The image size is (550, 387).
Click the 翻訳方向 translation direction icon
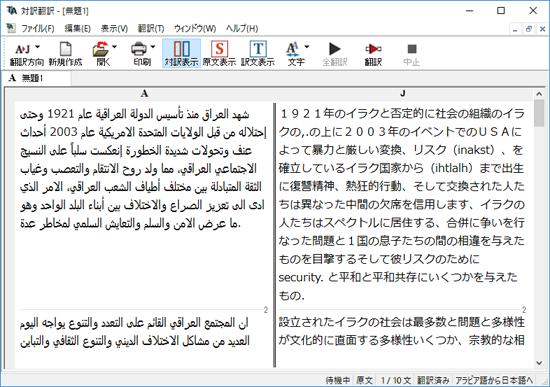22,49
